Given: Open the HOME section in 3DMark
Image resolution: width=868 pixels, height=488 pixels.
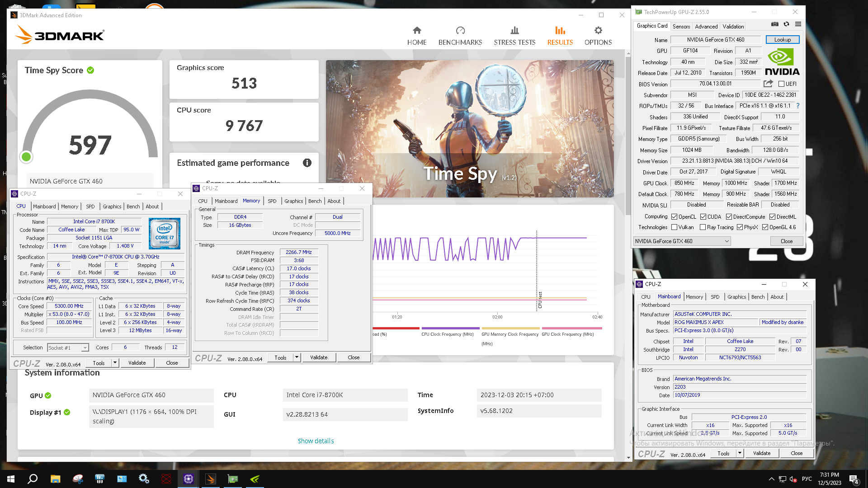Looking at the screenshot, I should (417, 36).
